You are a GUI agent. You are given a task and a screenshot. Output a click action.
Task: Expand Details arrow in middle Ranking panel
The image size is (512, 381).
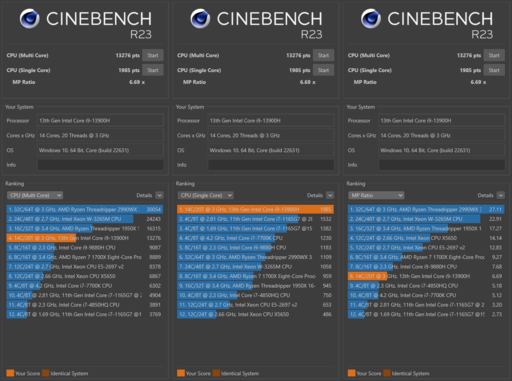coord(330,195)
